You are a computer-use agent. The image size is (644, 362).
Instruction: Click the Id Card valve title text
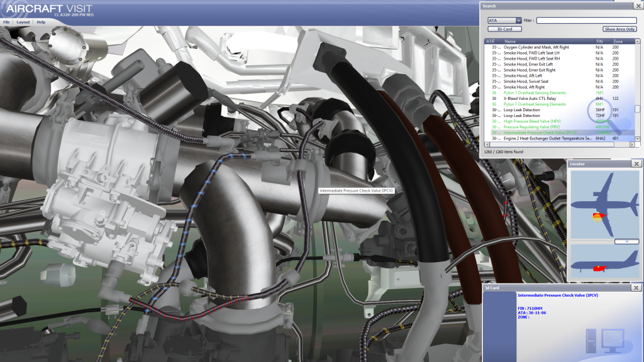pos(558,295)
